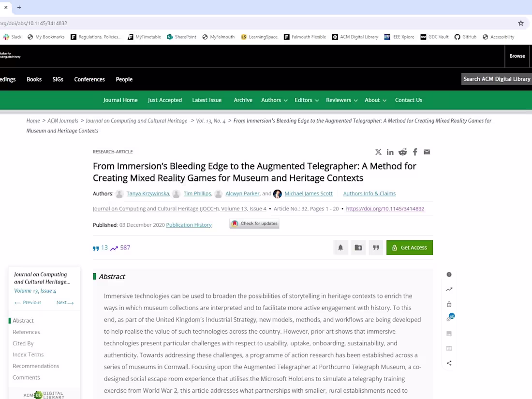532x399 pixels.
Task: Open the Conferences navigation item
Action: point(89,79)
